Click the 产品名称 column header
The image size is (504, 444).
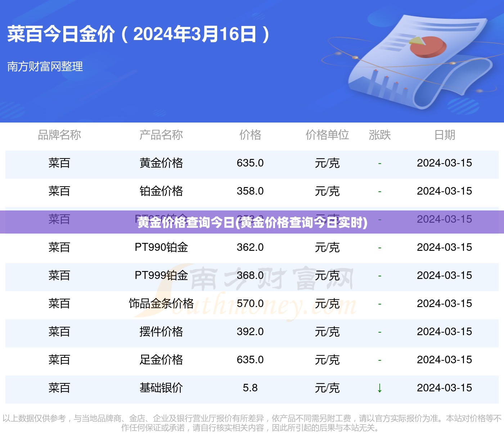(x=161, y=135)
